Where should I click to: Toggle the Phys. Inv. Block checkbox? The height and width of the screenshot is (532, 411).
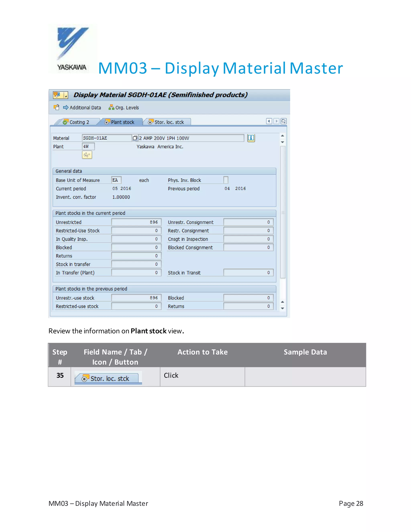[x=226, y=180]
